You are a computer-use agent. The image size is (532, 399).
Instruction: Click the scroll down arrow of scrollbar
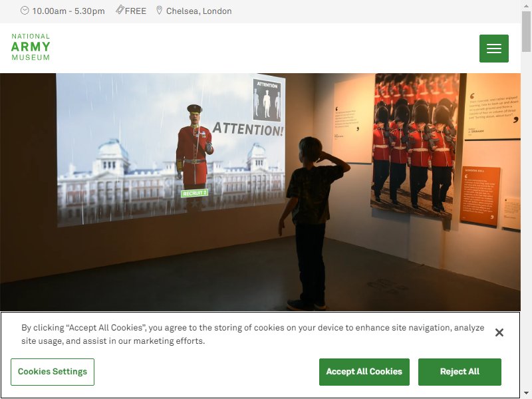pos(526,394)
